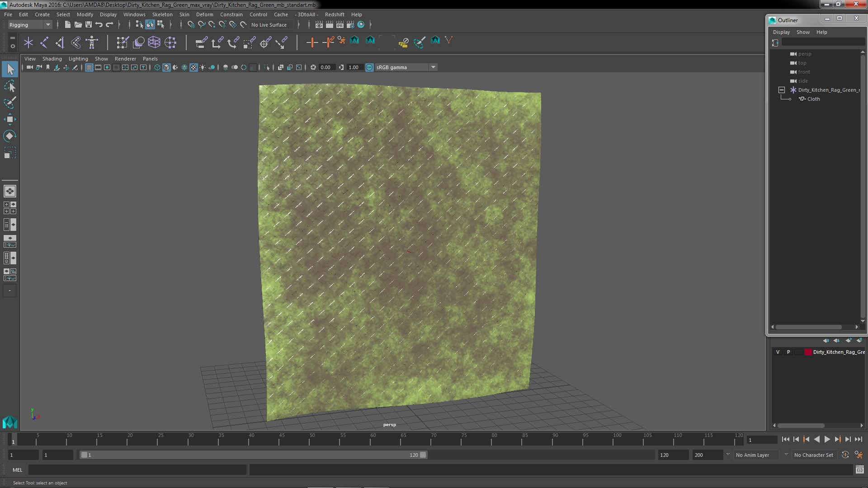
Task: Play the animation forwards
Action: pyautogui.click(x=827, y=439)
